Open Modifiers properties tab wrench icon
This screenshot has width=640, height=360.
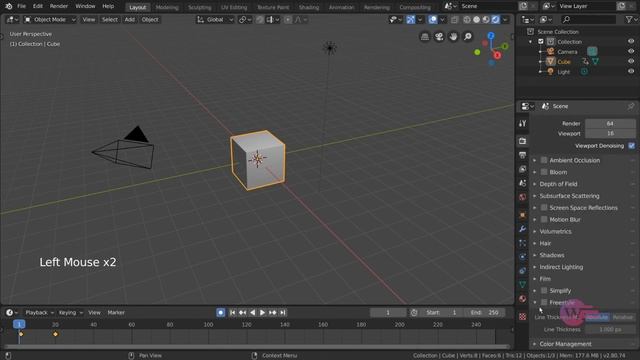click(x=522, y=229)
